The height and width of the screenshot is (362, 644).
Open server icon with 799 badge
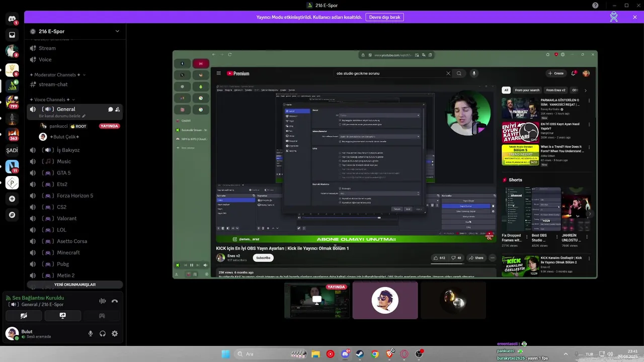click(x=12, y=102)
